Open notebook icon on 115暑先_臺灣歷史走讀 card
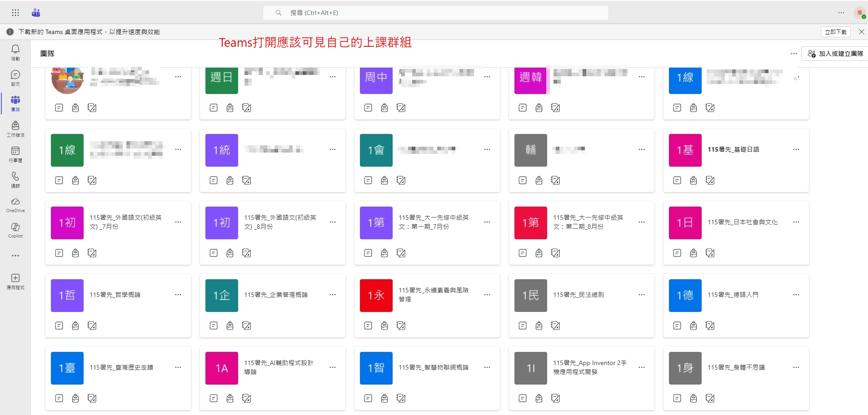Viewport: 868px width, 415px height. pyautogui.click(x=59, y=398)
